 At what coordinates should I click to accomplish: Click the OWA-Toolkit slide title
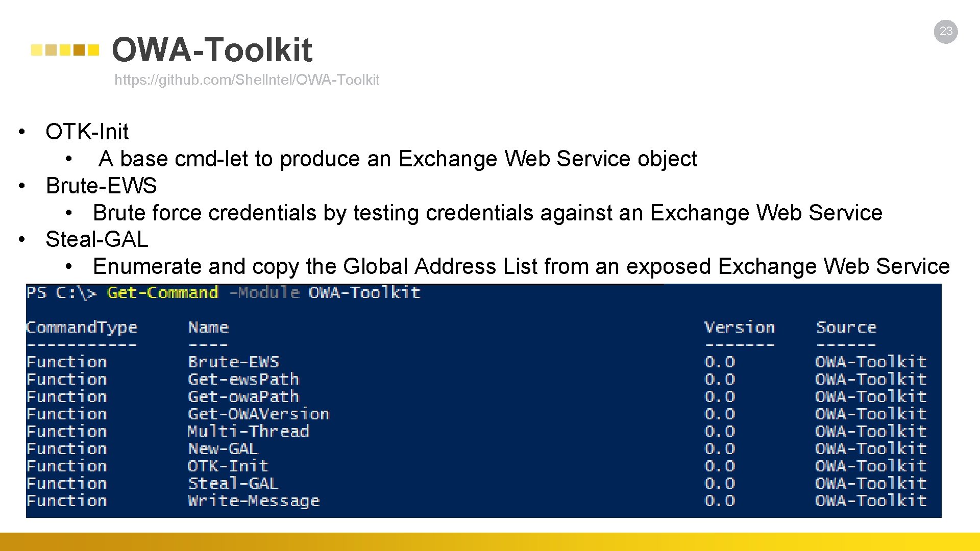pyautogui.click(x=212, y=50)
